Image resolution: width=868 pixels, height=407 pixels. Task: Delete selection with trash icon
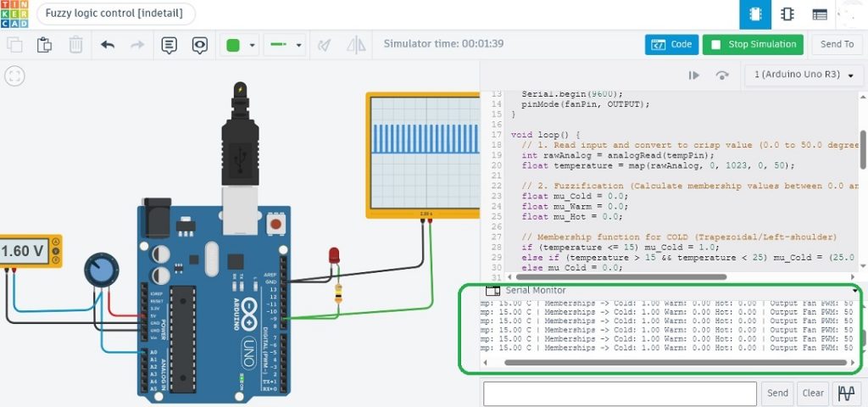pos(75,45)
